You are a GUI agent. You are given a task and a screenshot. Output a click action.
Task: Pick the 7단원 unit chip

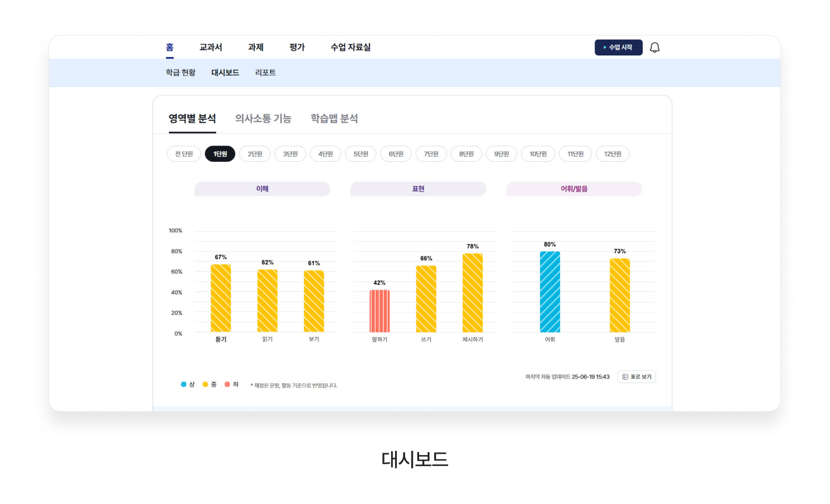click(x=431, y=154)
